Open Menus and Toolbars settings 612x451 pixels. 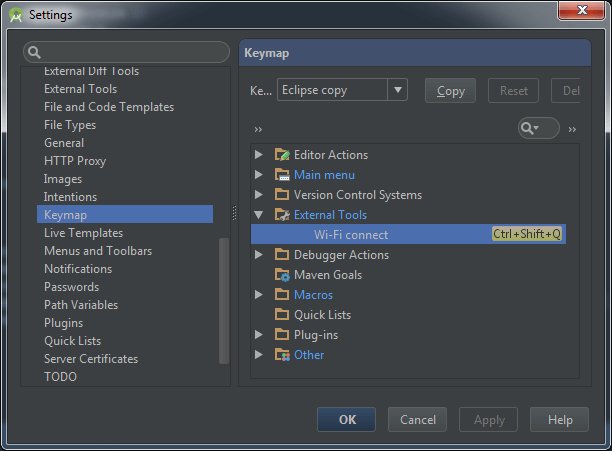tap(98, 251)
